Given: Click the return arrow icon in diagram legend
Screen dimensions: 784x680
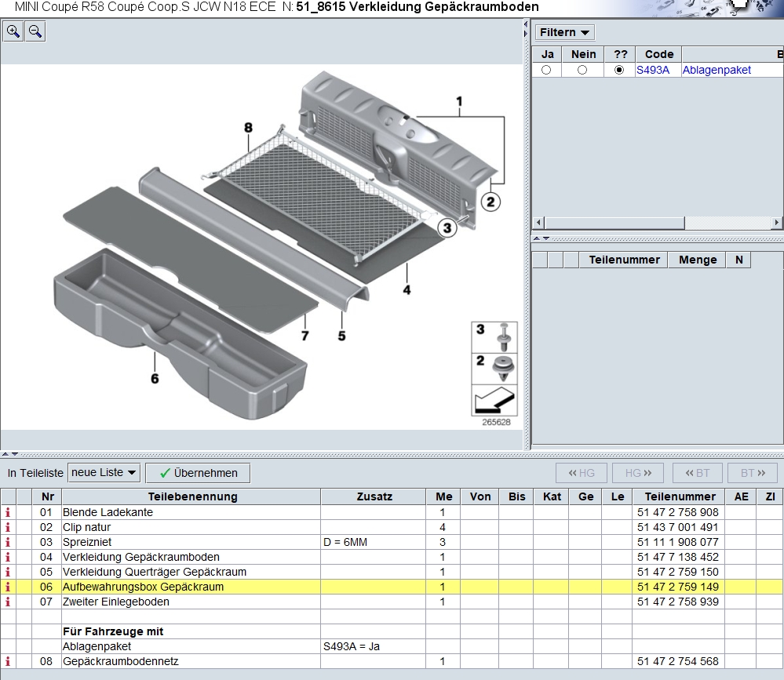Looking at the screenshot, I should pyautogui.click(x=494, y=401).
